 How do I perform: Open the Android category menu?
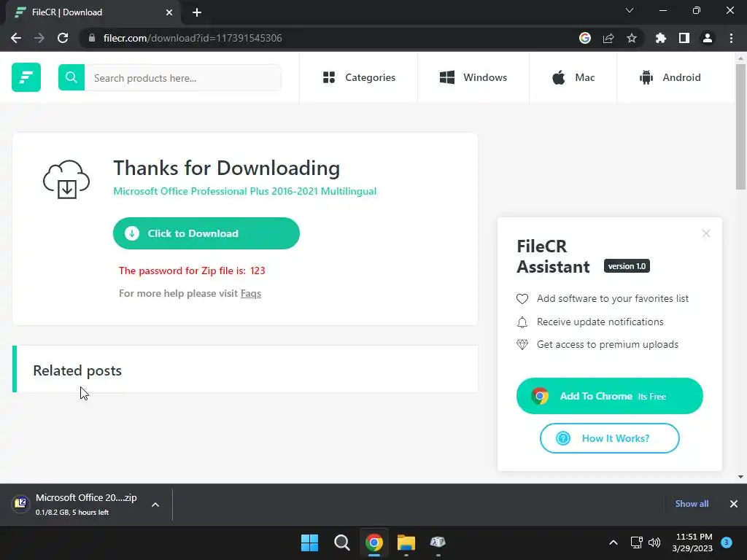670,77
